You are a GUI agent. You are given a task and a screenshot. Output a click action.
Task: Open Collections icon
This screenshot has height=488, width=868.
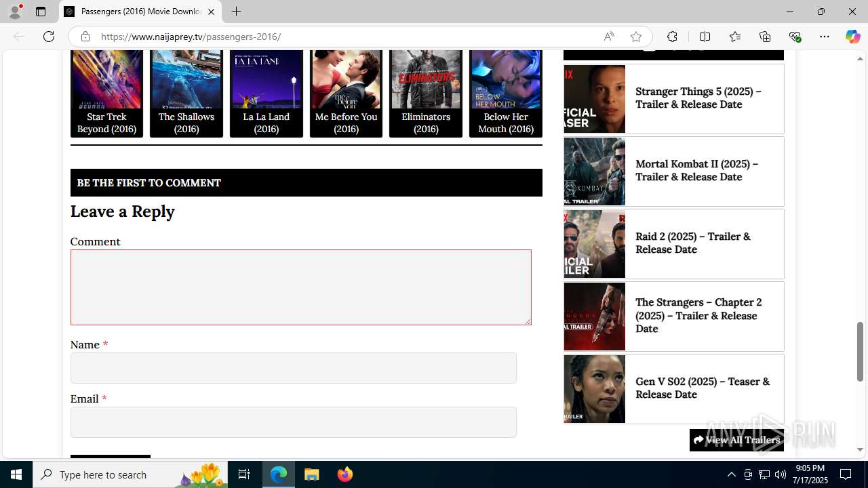point(765,37)
